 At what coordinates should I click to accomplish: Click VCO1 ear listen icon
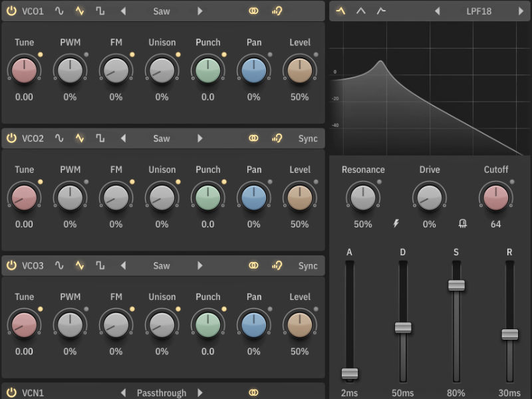point(277,11)
